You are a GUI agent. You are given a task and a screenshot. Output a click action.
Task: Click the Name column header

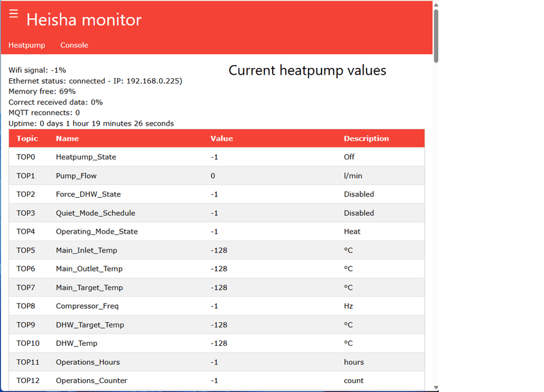click(x=67, y=139)
